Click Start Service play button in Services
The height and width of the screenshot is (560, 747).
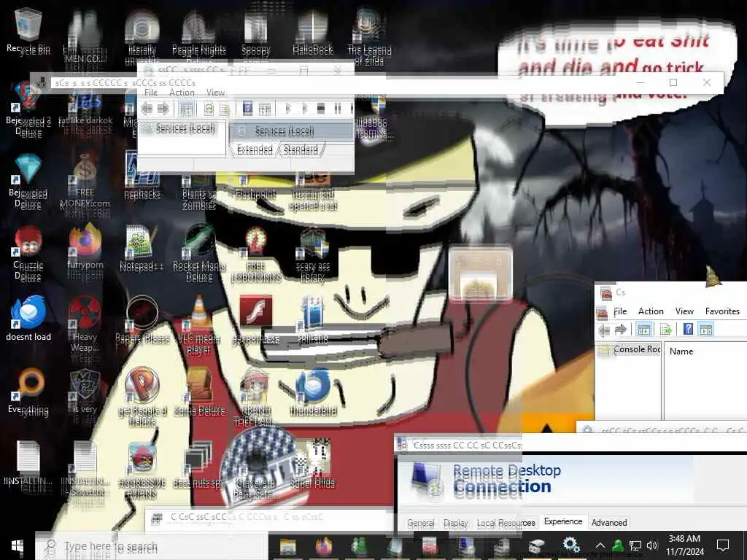[287, 109]
